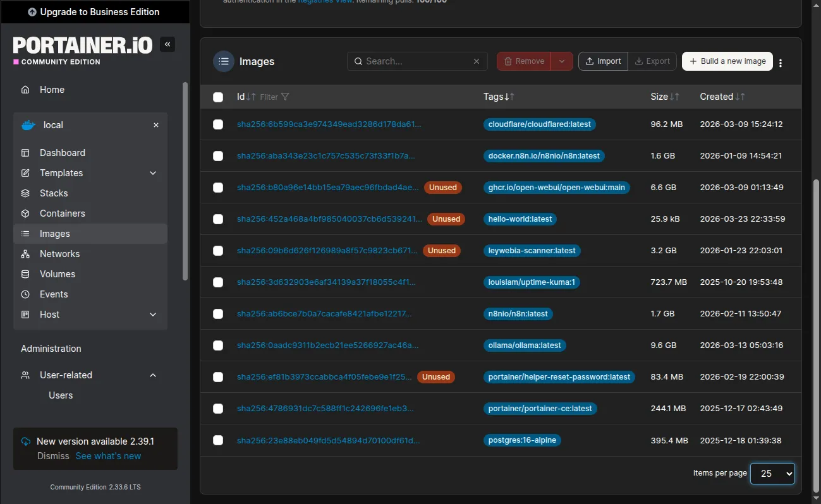
Task: Click the Import button
Action: pyautogui.click(x=603, y=61)
